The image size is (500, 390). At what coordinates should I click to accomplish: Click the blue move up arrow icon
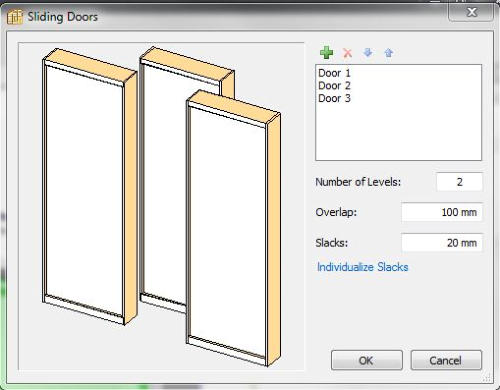[389, 52]
